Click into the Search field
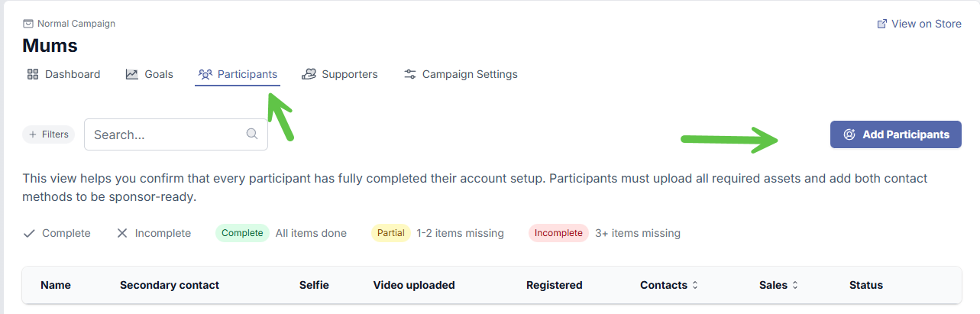 [x=168, y=134]
